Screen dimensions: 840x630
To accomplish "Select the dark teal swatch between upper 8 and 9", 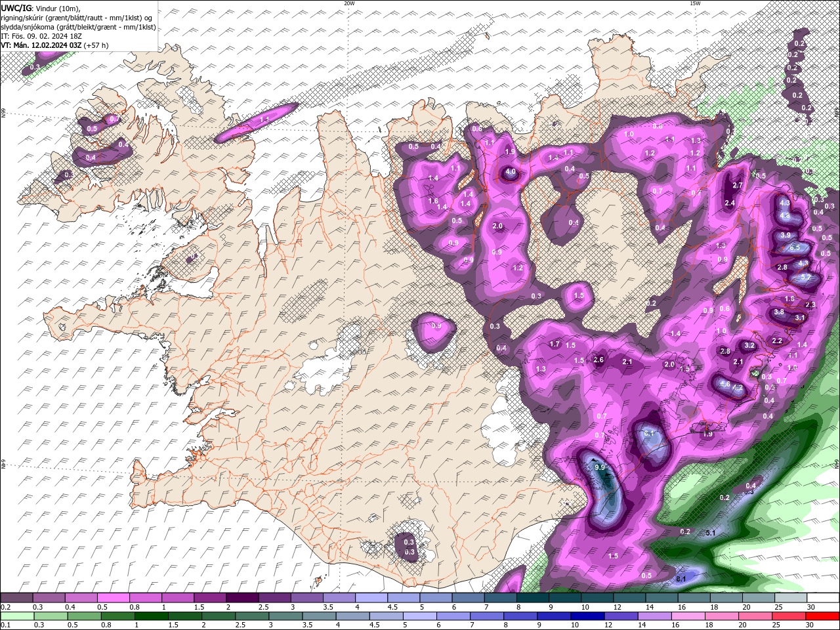I will tap(533, 597).
